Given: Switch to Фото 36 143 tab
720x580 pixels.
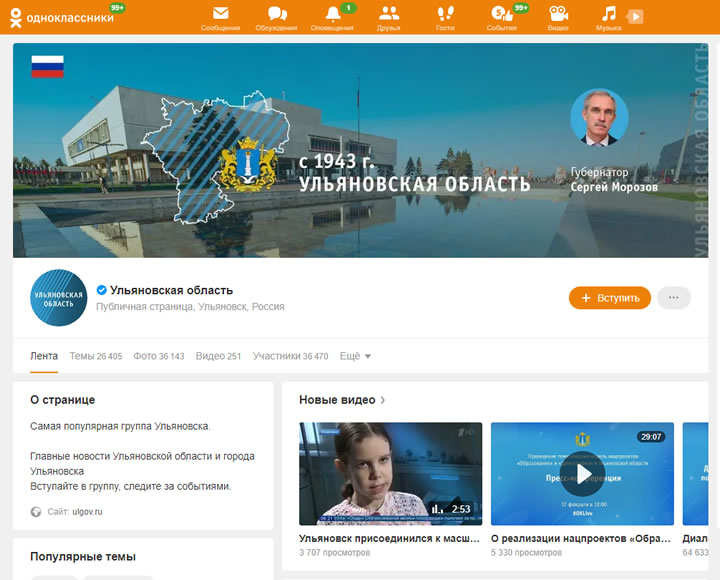Looking at the screenshot, I should click(x=159, y=356).
